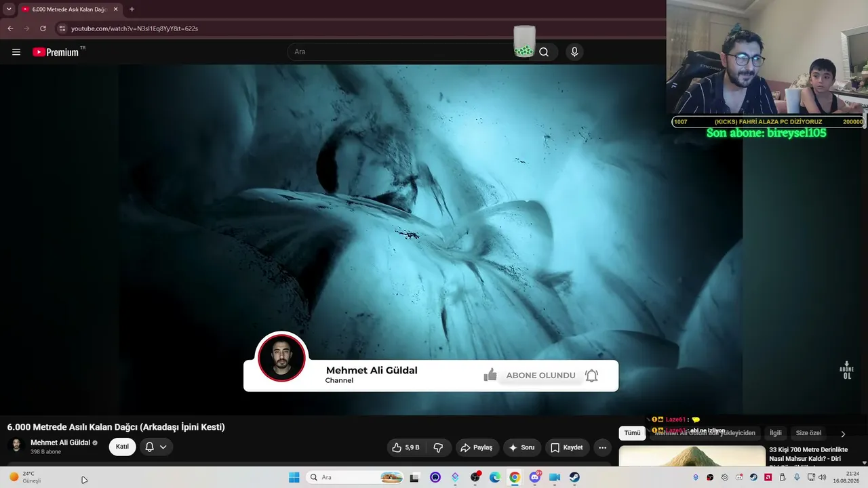
Task: Open the Mehmet Ali Güldal channel name link
Action: click(x=60, y=443)
